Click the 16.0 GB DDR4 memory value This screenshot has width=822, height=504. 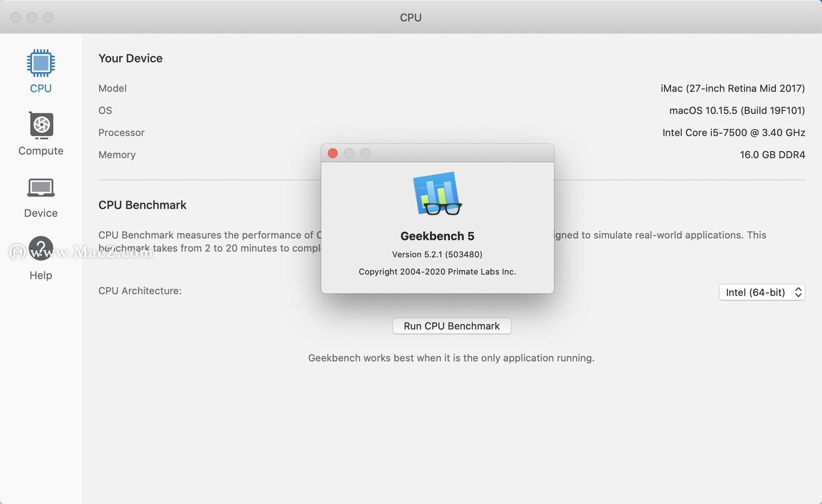click(x=772, y=155)
